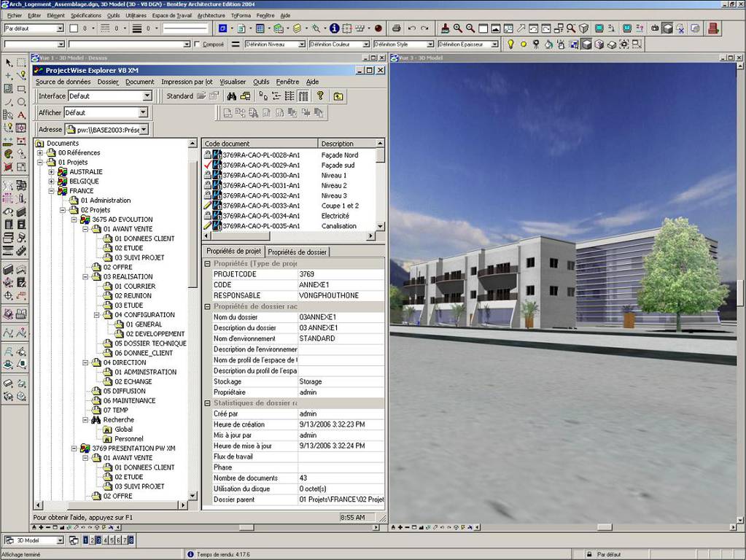Click the binoculars search icon in ProjectWise

pos(231,96)
